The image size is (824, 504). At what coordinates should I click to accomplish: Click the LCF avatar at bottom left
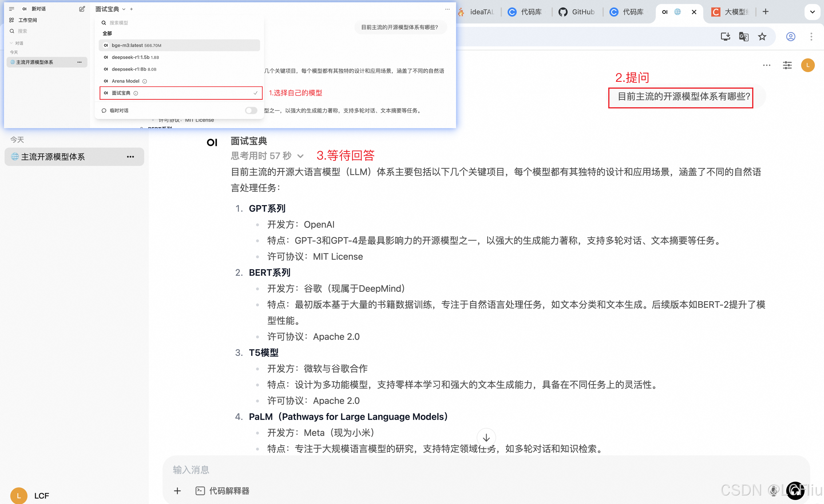(x=19, y=496)
